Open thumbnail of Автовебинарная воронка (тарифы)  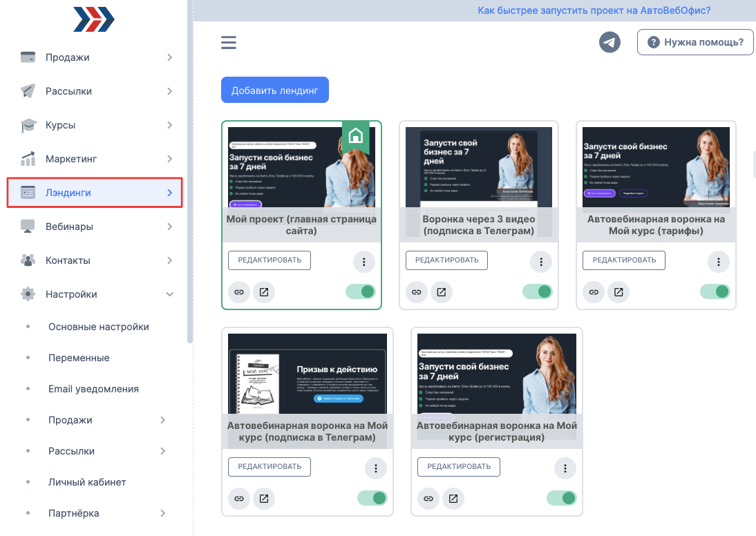656,166
